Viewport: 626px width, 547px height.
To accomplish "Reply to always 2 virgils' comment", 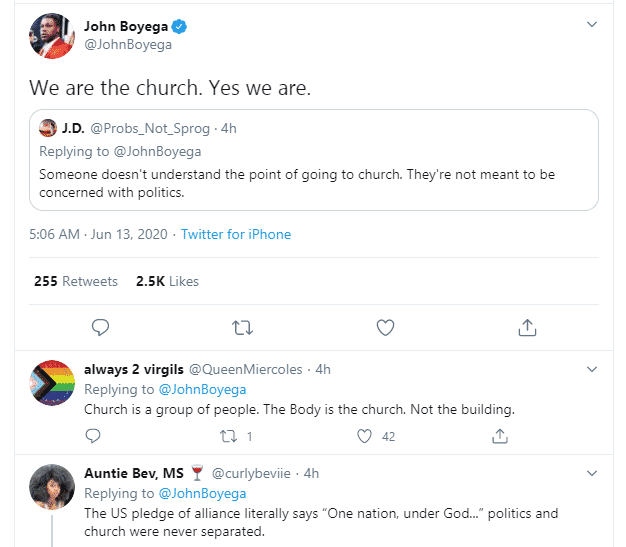I will [x=93, y=436].
